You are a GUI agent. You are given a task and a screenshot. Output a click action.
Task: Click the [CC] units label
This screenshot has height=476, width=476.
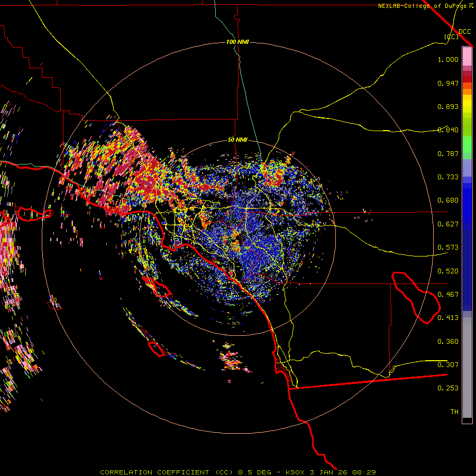(x=451, y=36)
